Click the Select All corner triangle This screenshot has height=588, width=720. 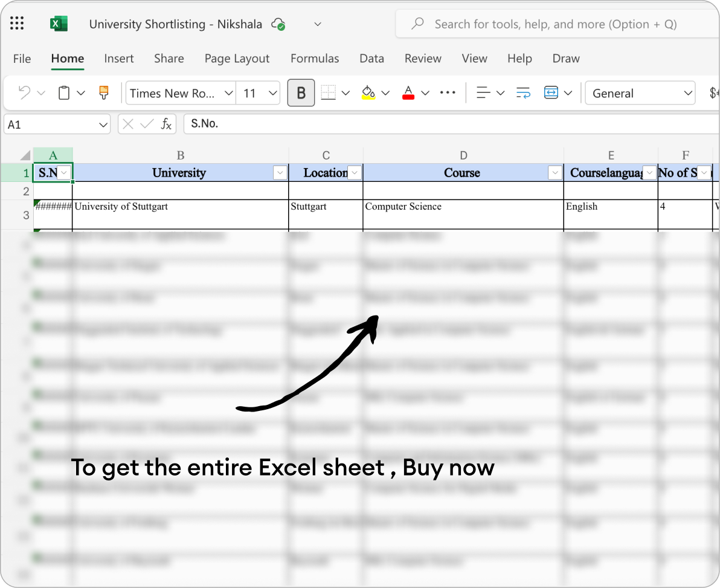[x=25, y=155]
